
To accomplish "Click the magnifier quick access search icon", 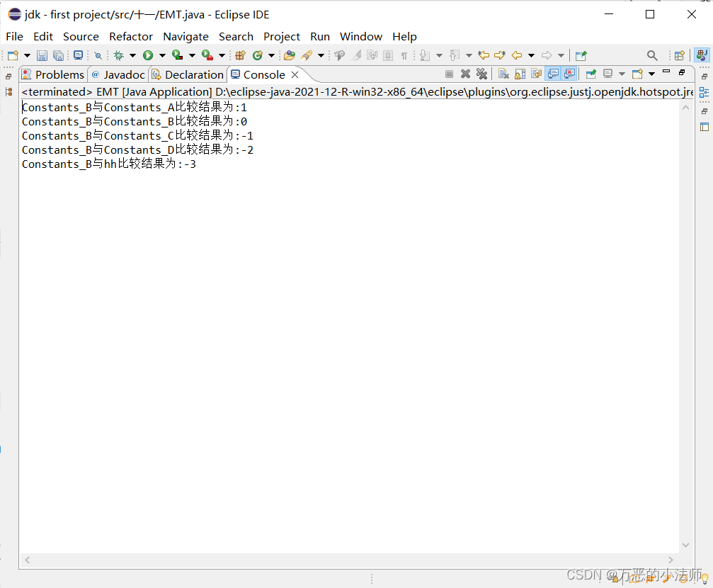I will coord(652,55).
